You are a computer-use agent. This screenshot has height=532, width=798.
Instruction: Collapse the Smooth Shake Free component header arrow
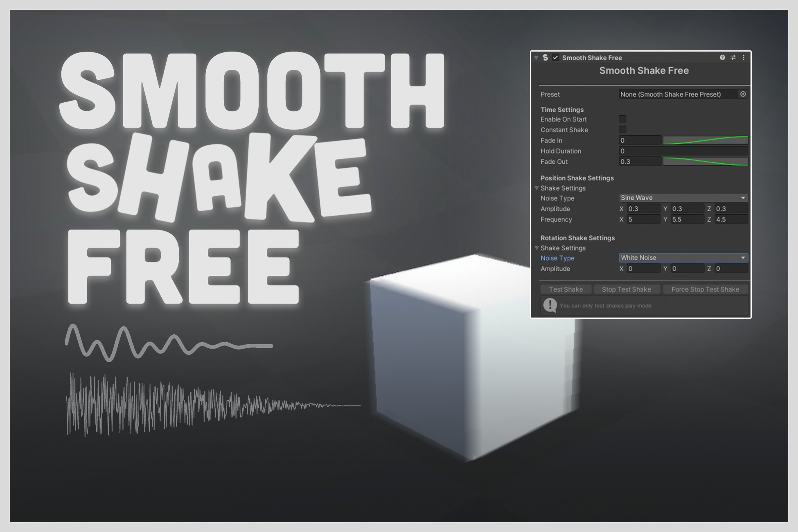pyautogui.click(x=536, y=58)
